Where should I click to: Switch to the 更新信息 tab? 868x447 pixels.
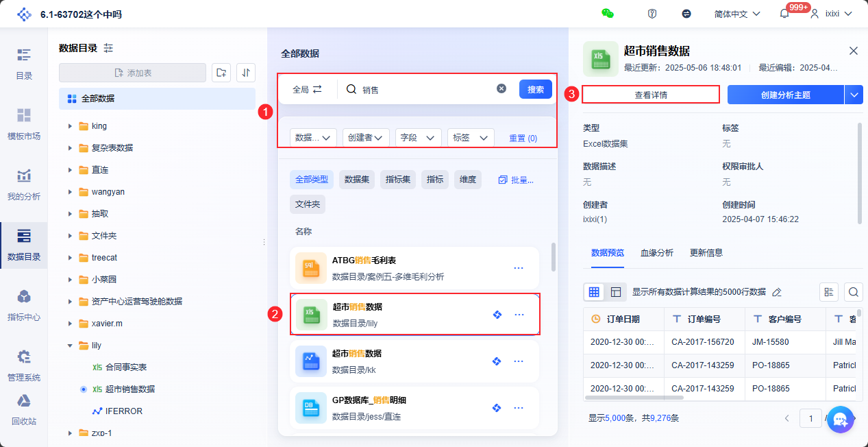pyautogui.click(x=706, y=252)
